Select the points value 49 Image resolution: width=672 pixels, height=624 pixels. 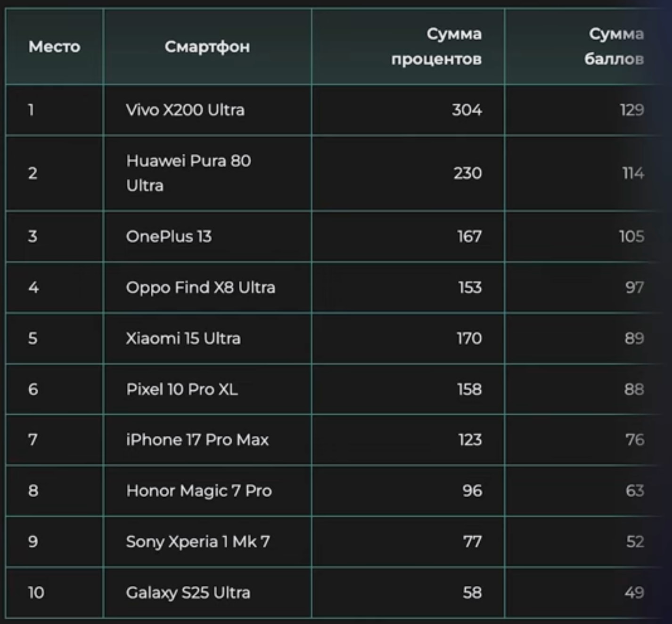634,592
